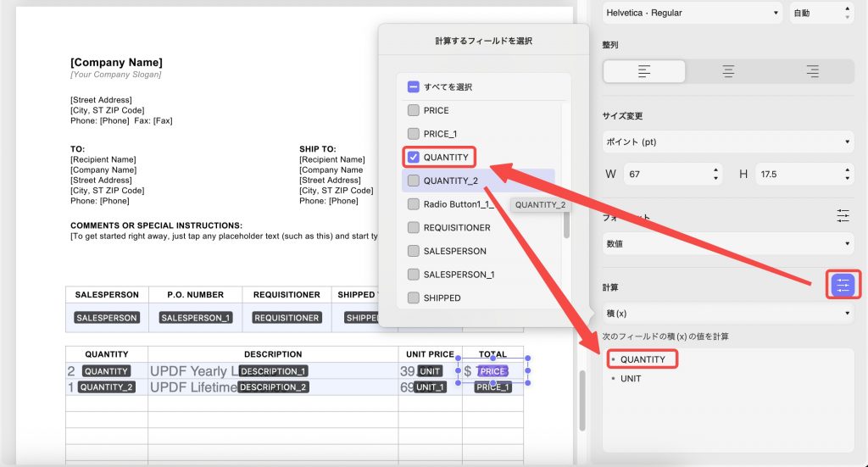Click the [Company Name] heading text
This screenshot has height=467, width=868.
(x=116, y=62)
